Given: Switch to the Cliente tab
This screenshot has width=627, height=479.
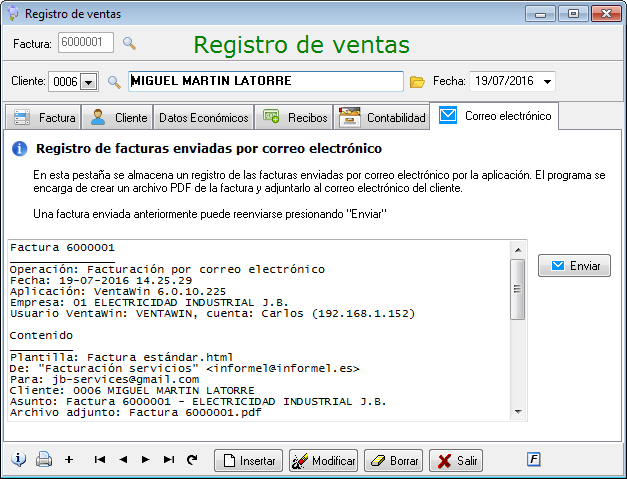Looking at the screenshot, I should coord(118,118).
